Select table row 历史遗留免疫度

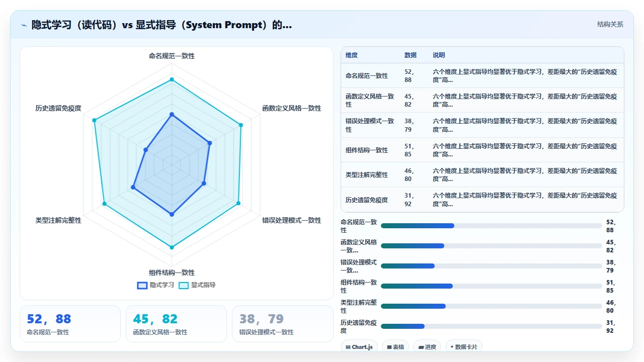(482, 200)
